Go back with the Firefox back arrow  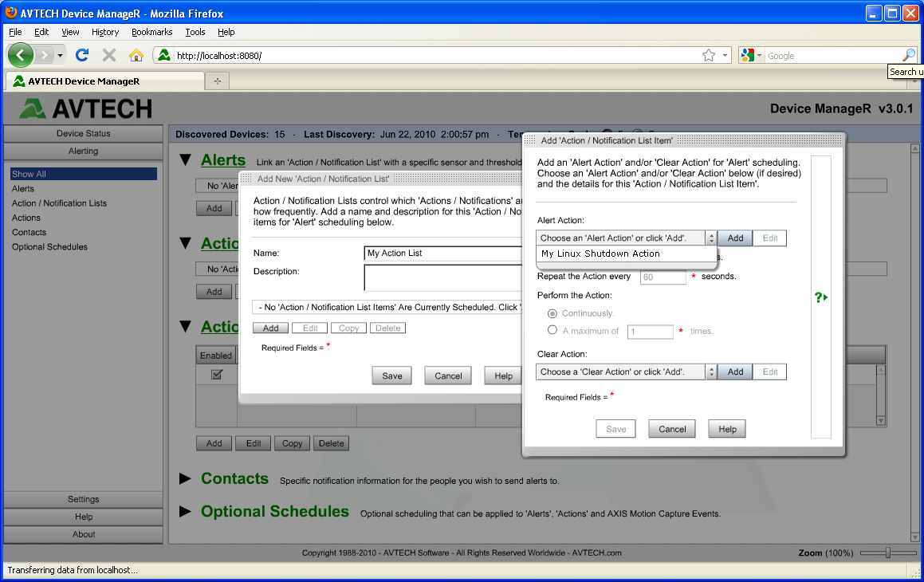(21, 55)
